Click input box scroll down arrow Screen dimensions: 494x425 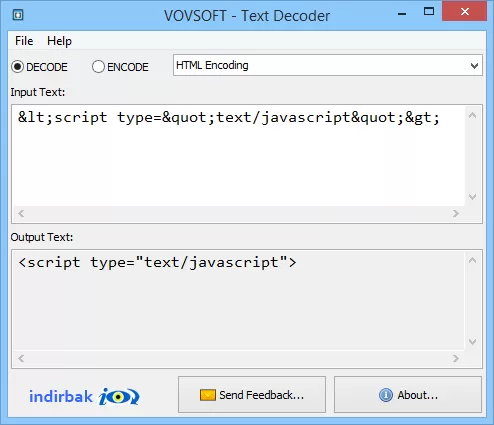pos(472,197)
